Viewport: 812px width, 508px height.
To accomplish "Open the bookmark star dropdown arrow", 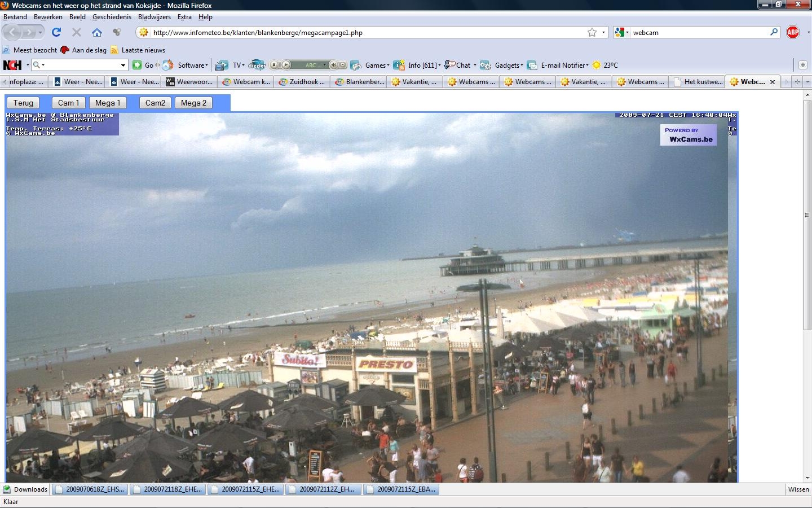I will pyautogui.click(x=603, y=32).
